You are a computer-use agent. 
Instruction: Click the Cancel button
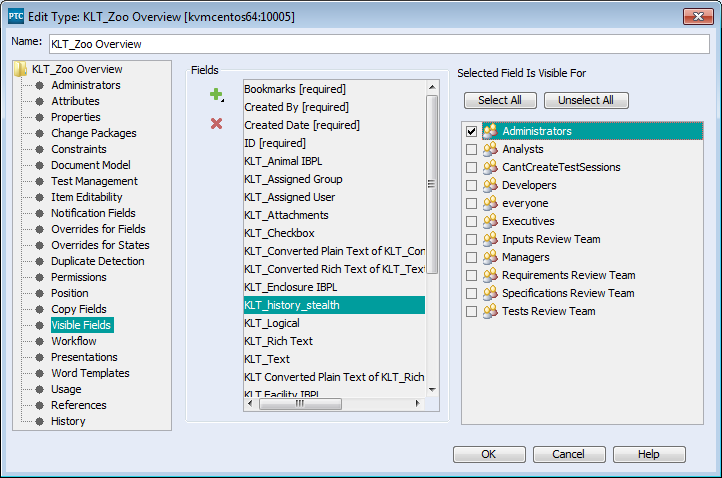pos(569,454)
